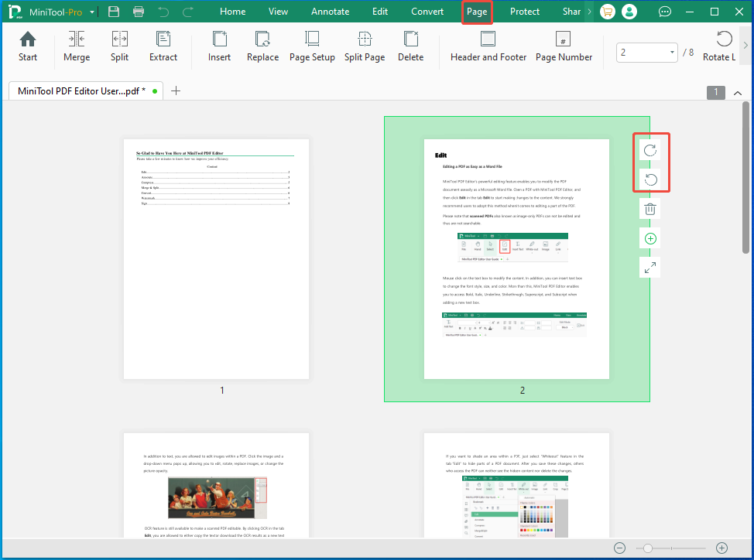Enlarge page 2 with the expand-arrows icon
The height and width of the screenshot is (560, 754).
[x=650, y=268]
